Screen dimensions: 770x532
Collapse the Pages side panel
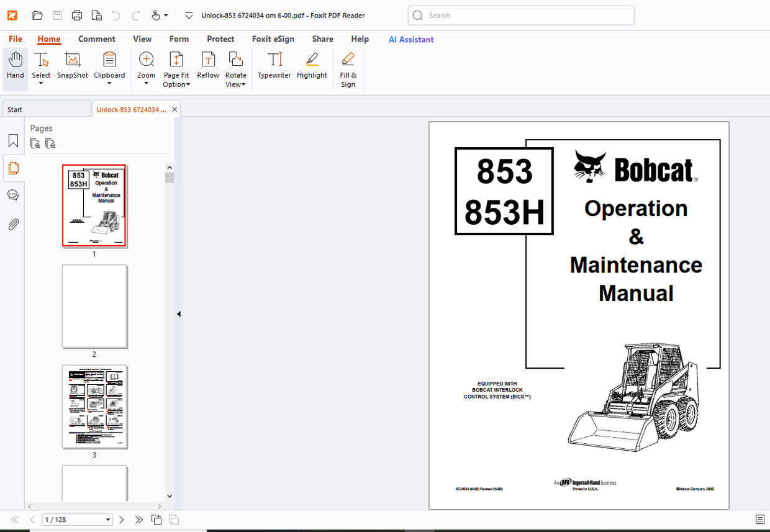(x=178, y=313)
